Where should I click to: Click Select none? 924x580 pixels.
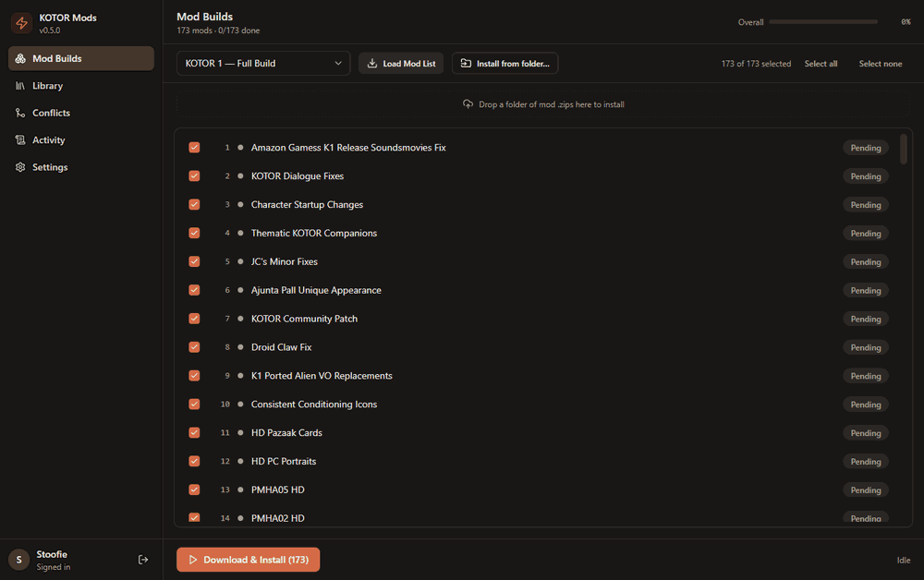881,64
